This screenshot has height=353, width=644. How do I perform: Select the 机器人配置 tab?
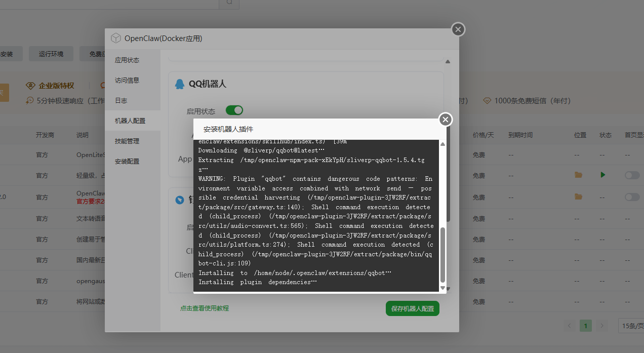(133, 121)
